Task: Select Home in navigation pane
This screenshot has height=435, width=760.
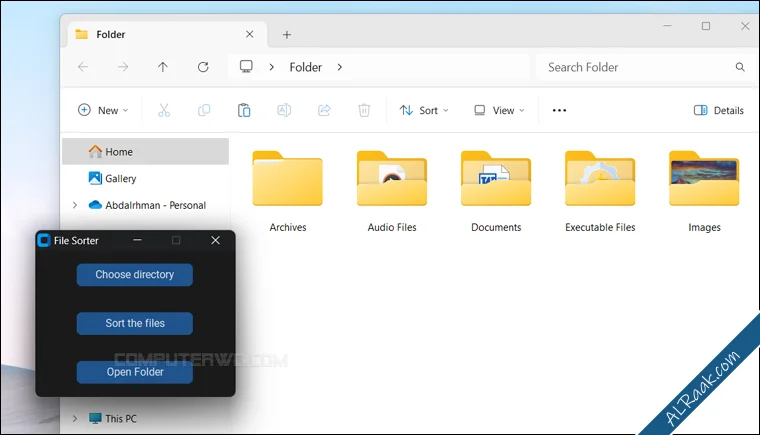Action: point(145,151)
